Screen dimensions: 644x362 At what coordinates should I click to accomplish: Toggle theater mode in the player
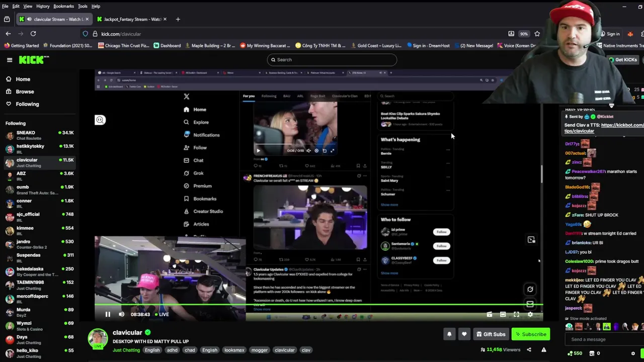(503, 314)
